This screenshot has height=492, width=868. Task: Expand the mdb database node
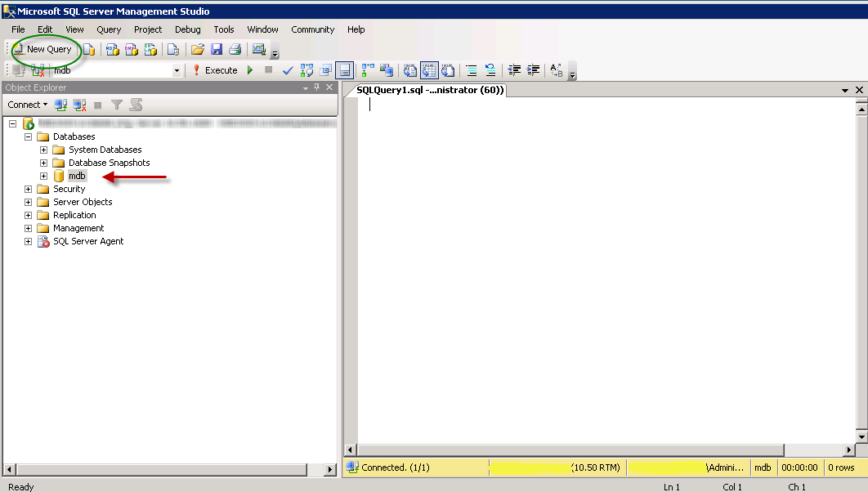(x=44, y=176)
